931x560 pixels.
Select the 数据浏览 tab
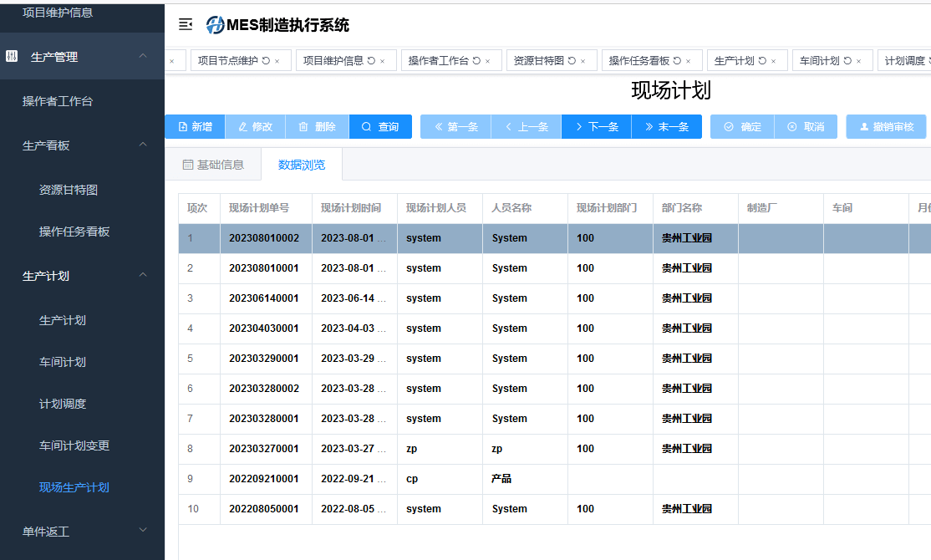pos(302,165)
